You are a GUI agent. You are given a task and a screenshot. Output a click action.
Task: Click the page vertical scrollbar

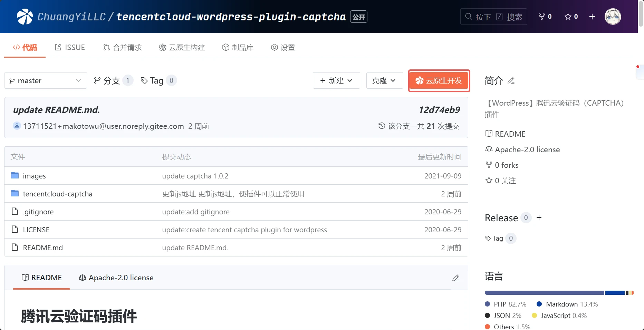[x=641, y=13]
